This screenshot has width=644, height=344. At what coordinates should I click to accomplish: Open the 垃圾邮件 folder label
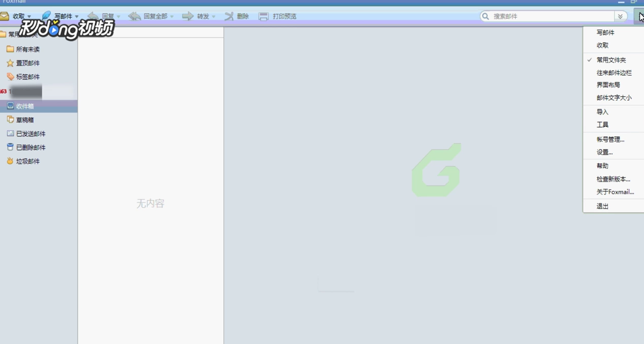pyautogui.click(x=28, y=161)
